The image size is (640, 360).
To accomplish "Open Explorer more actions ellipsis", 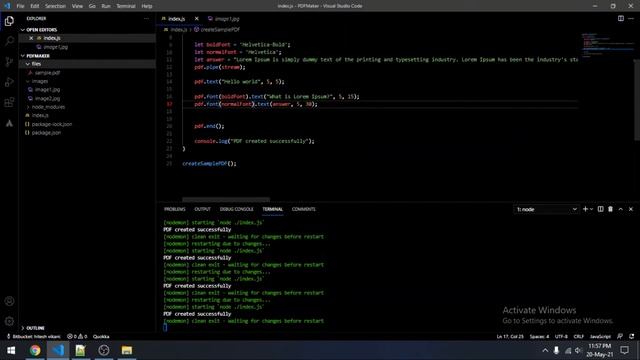I will 146,18.
